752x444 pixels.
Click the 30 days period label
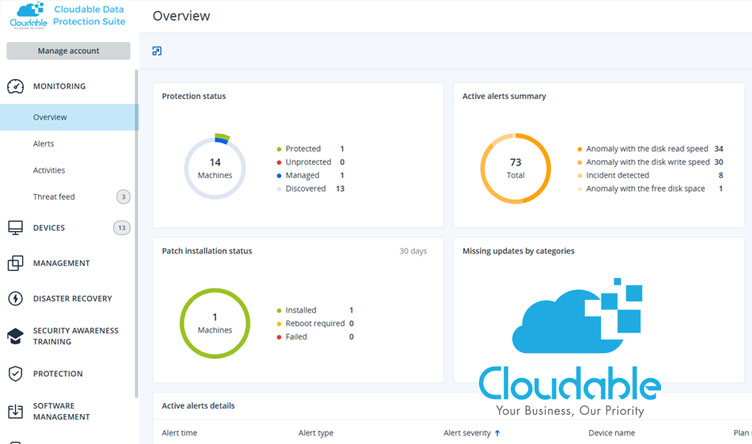[x=413, y=251]
